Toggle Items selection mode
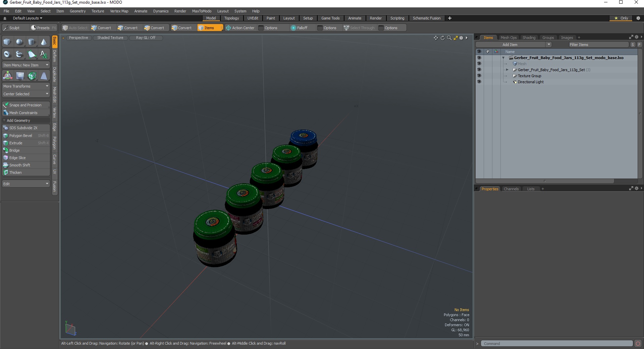The height and width of the screenshot is (349, 644). coord(210,28)
